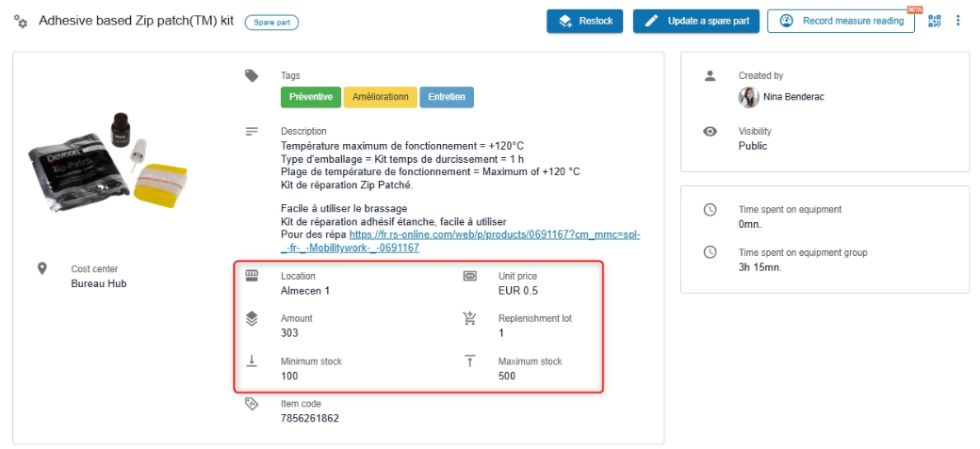Click the Spare part type badge
The height and width of the screenshot is (449, 980).
(x=272, y=22)
